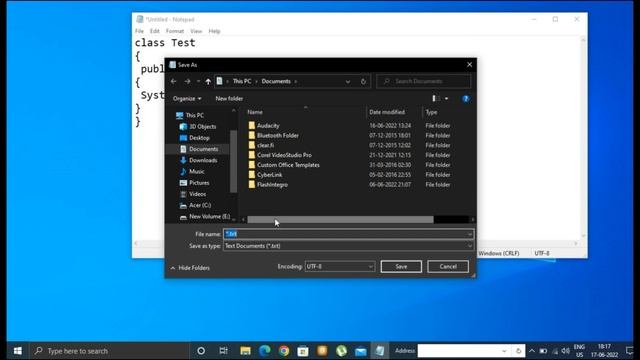The width and height of the screenshot is (640, 360).
Task: Open Notepad Help menu
Action: click(x=214, y=31)
